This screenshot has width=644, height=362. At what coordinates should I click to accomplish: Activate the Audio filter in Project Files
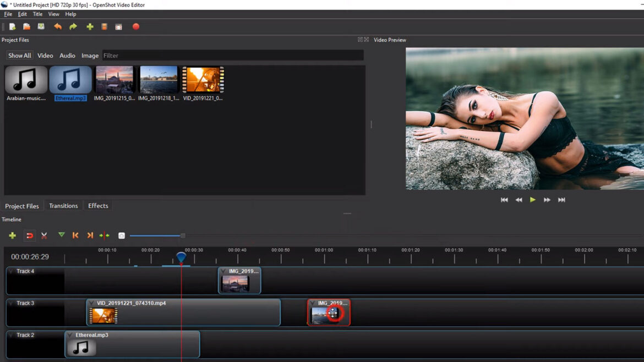click(67, 55)
